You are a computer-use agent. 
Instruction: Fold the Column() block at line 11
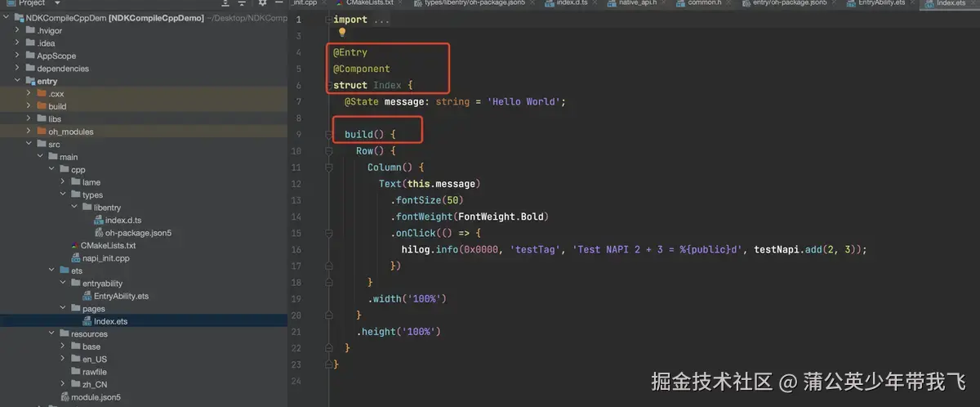(x=327, y=167)
